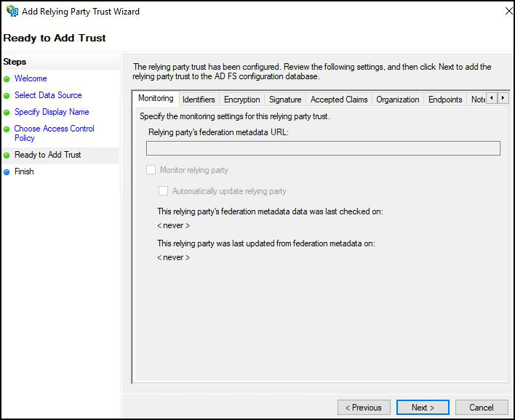
Task: Click the green bullet beside Welcome step
Action: pos(7,79)
